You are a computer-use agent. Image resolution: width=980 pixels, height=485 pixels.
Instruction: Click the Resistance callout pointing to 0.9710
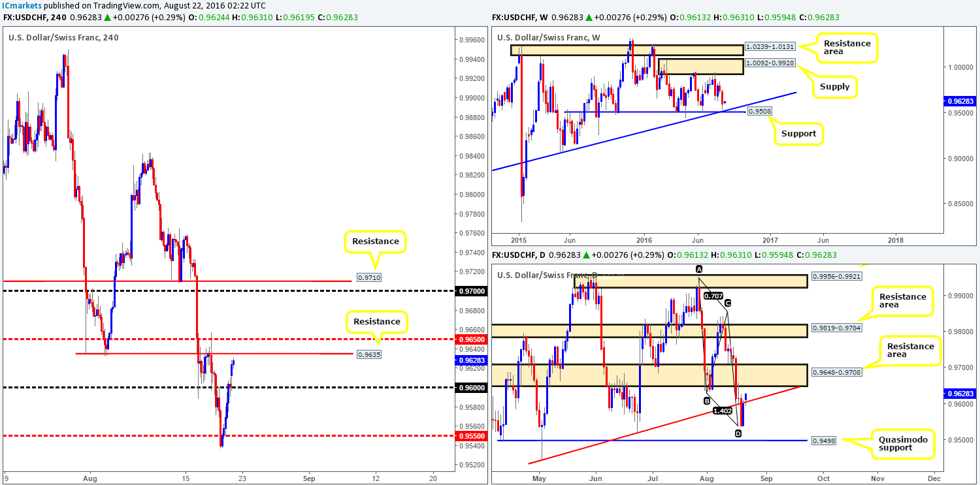[x=375, y=242]
